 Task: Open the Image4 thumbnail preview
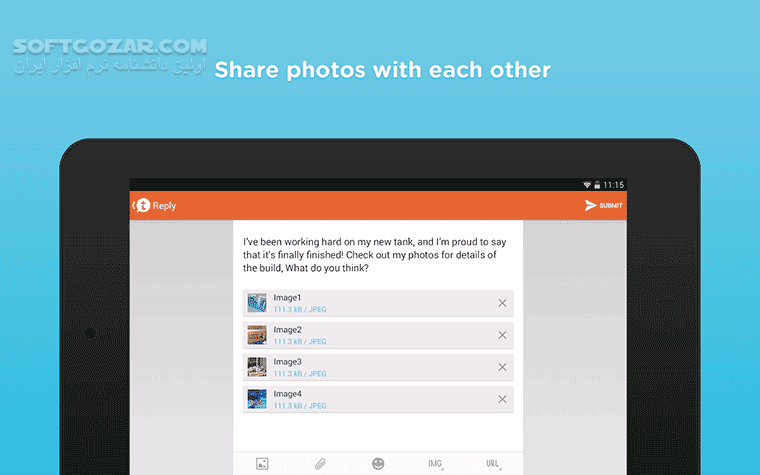click(257, 399)
